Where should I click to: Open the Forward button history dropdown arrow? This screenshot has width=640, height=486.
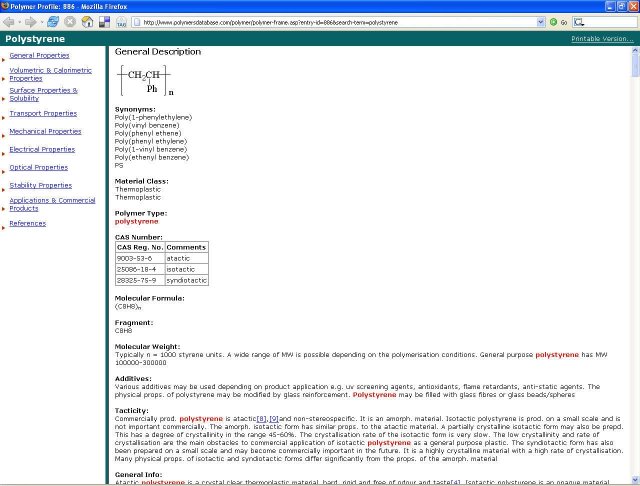pos(41,22)
